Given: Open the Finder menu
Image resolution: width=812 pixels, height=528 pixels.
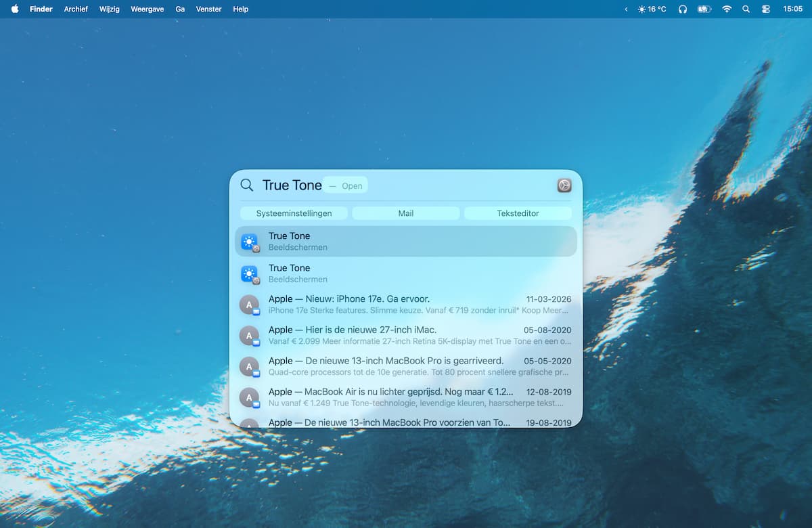Looking at the screenshot, I should pos(41,9).
